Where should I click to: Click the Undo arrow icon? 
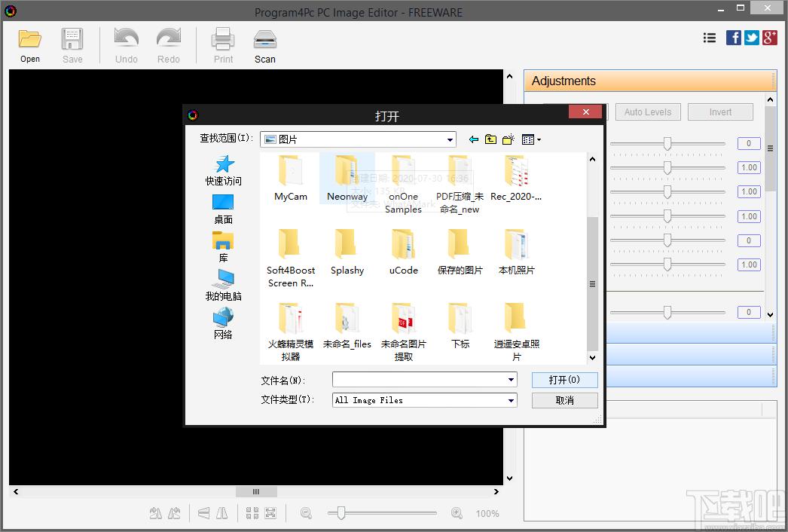126,39
